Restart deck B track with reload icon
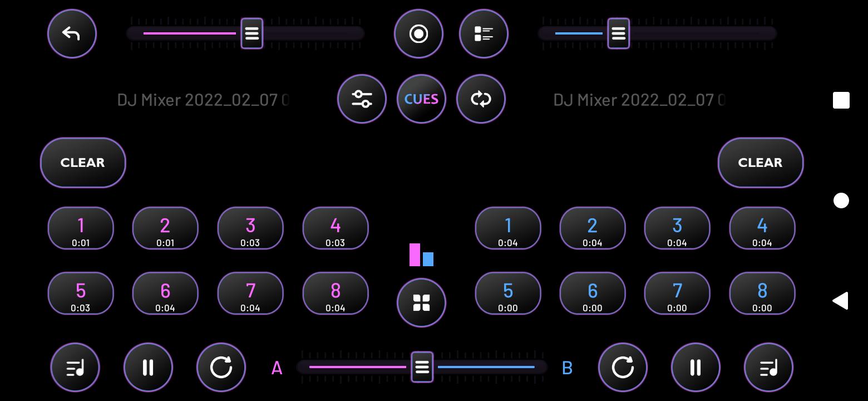Screen dimensions: 868x401 623,368
